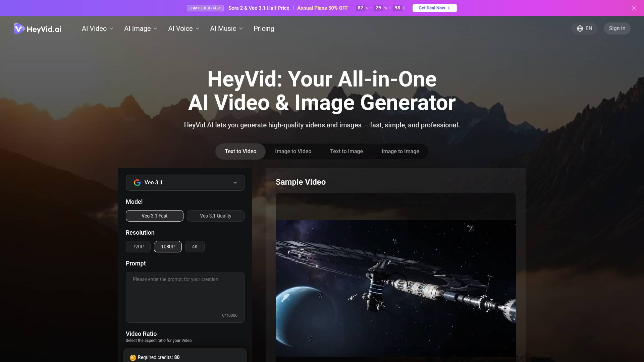Click the Required credits coin icon
Viewport: 644px width, 362px height.
point(133,358)
